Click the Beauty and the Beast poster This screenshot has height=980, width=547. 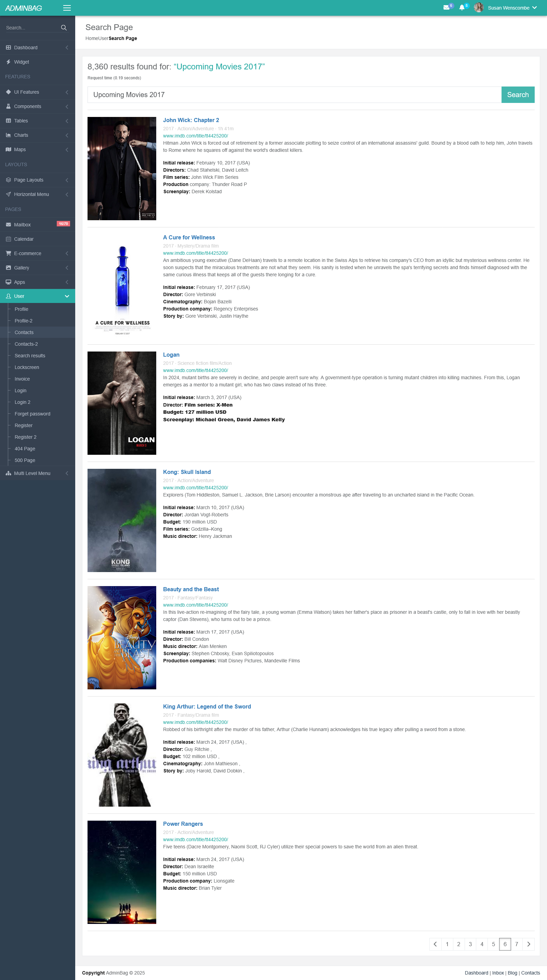(x=122, y=638)
